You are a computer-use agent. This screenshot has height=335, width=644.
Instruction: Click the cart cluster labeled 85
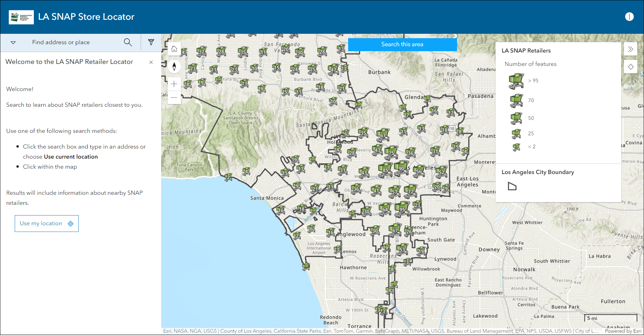(385, 170)
